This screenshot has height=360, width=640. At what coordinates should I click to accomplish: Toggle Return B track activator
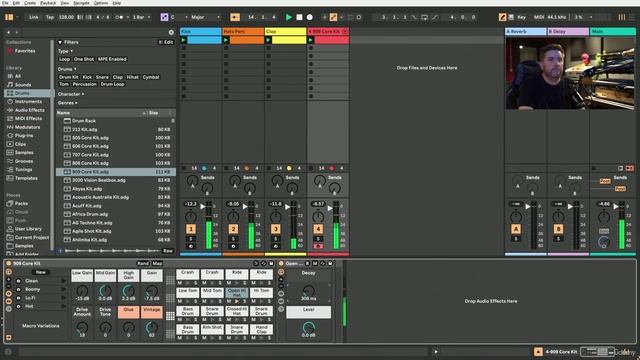pyautogui.click(x=558, y=229)
